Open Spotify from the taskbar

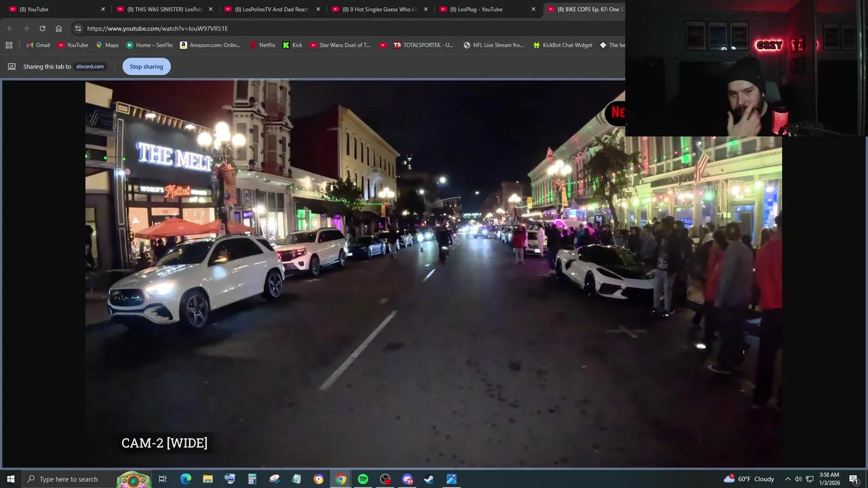[363, 479]
